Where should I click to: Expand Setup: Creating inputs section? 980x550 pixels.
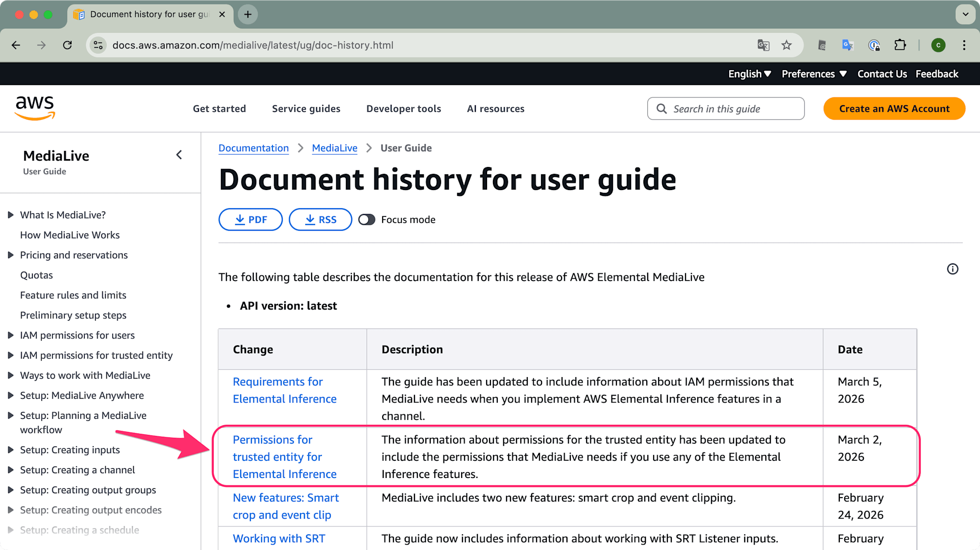click(x=10, y=450)
